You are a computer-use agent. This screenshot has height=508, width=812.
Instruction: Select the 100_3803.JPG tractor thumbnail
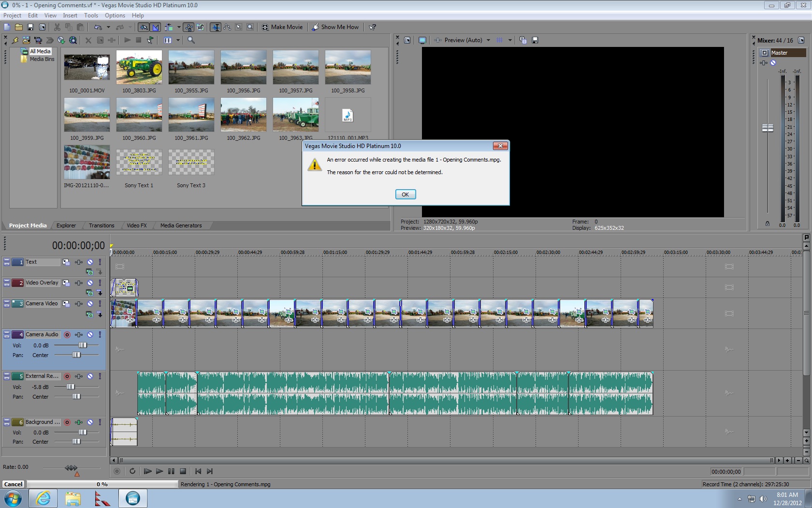pos(139,67)
